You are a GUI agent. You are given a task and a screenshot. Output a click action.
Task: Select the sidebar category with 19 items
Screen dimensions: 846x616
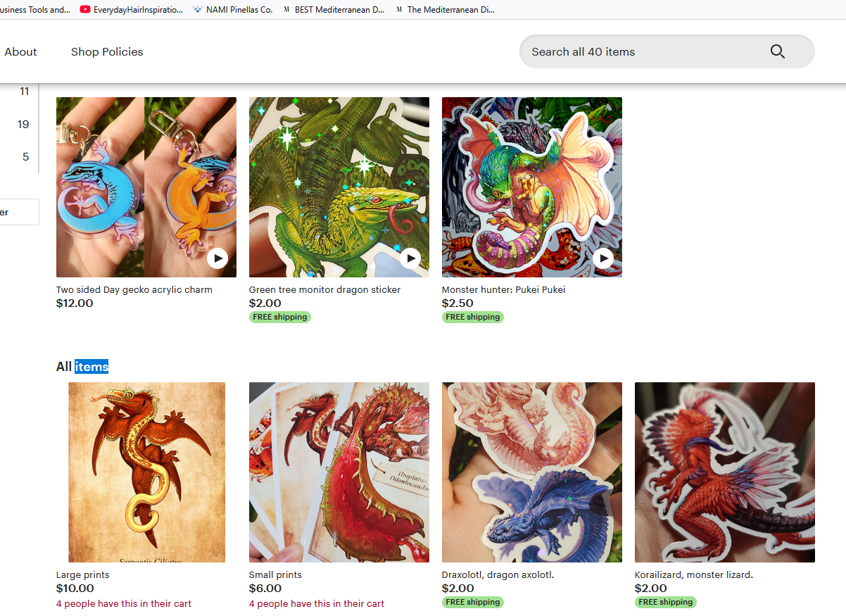(x=23, y=125)
